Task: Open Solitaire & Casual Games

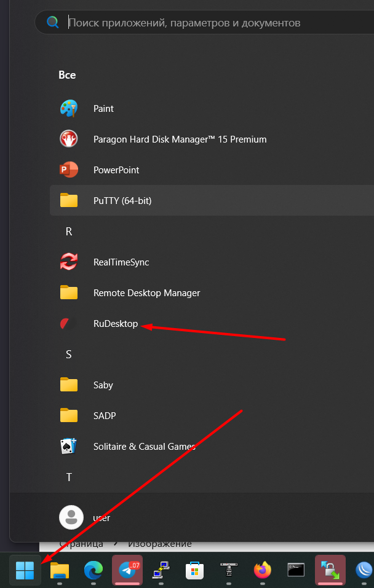Action: tap(144, 447)
